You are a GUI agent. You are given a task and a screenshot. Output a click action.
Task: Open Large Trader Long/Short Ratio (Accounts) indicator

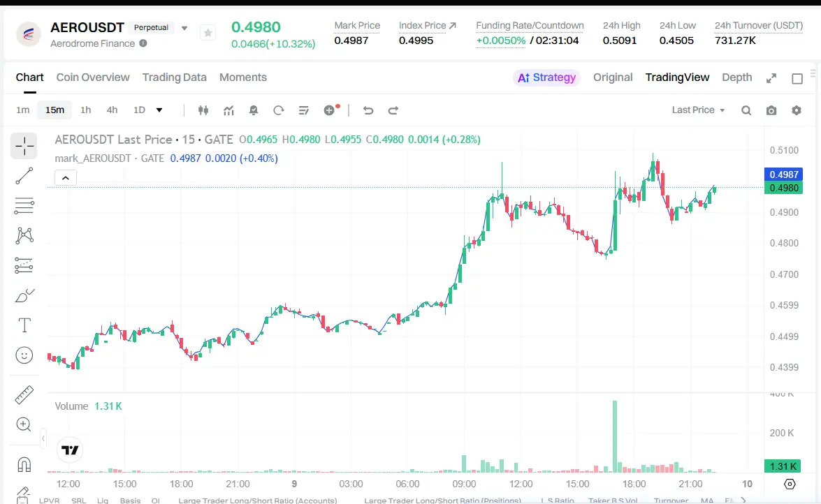[x=258, y=501]
